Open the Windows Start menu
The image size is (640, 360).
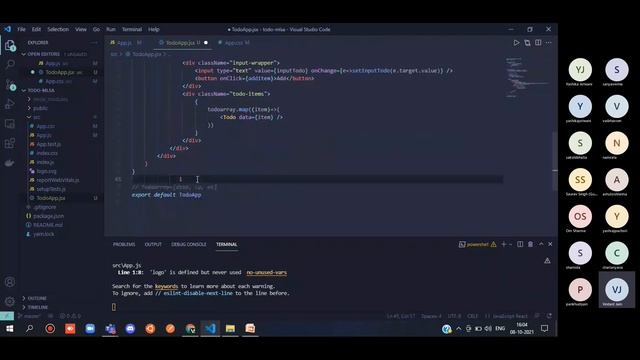10,329
